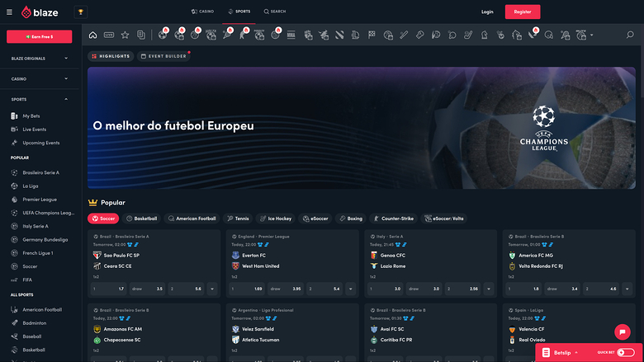
Task: Expand more markets for America FC MG match
Action: [x=627, y=289]
